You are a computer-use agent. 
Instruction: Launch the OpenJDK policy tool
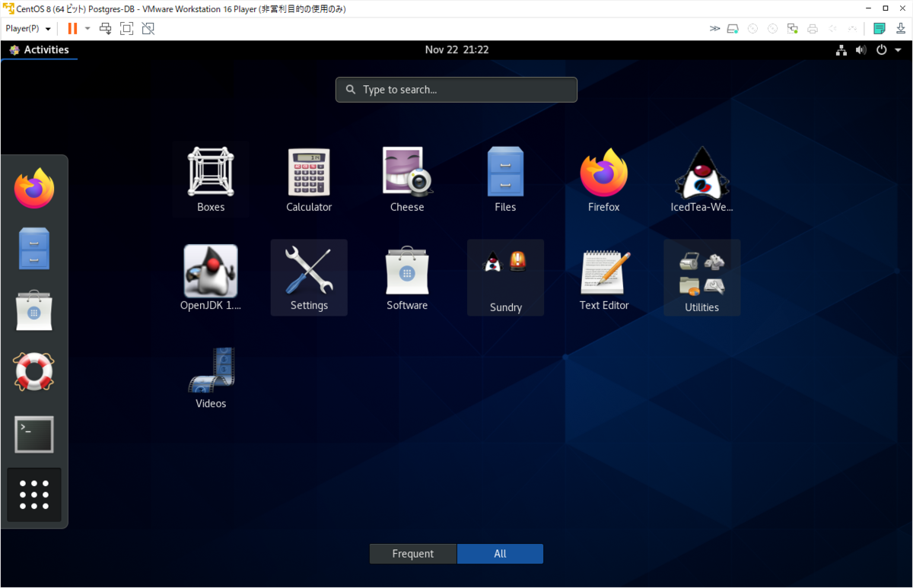[211, 278]
